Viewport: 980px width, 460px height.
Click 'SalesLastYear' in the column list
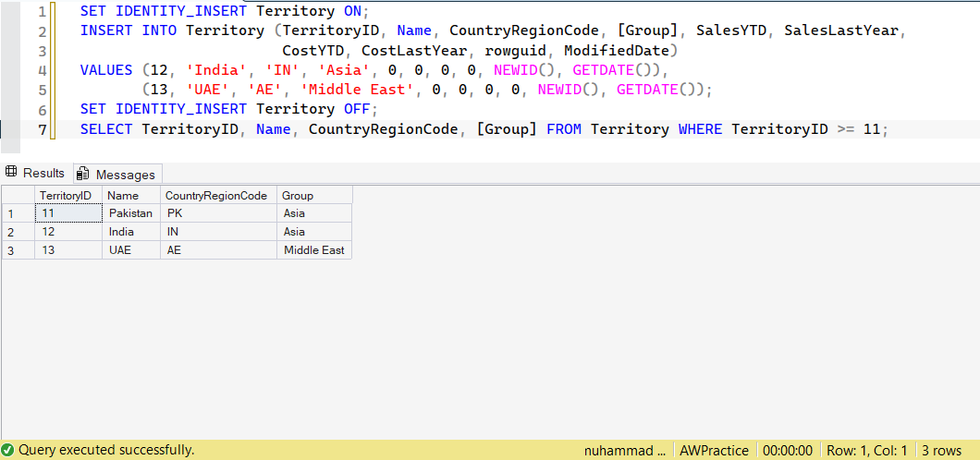(840, 30)
